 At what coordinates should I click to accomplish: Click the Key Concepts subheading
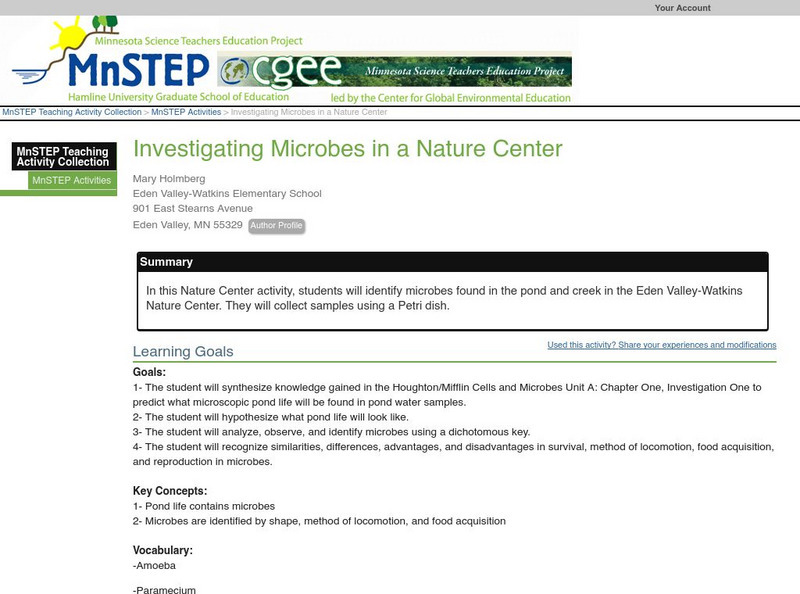[x=169, y=491]
